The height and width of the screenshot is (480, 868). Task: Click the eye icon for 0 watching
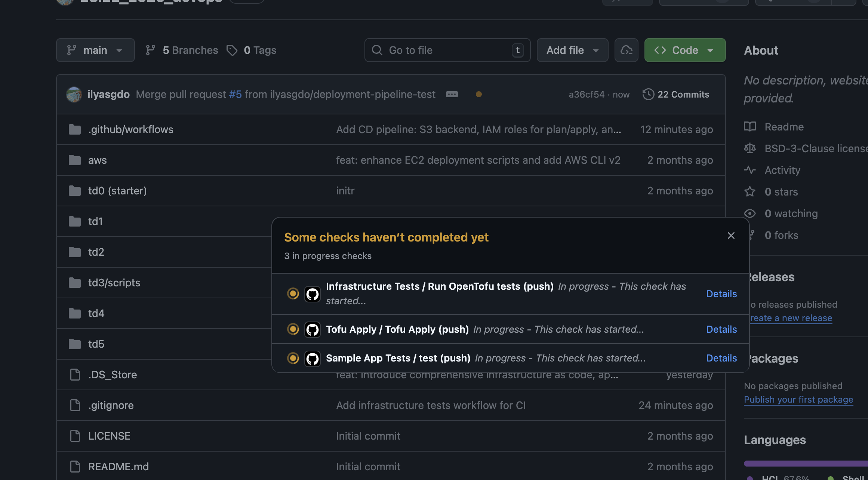tap(750, 213)
